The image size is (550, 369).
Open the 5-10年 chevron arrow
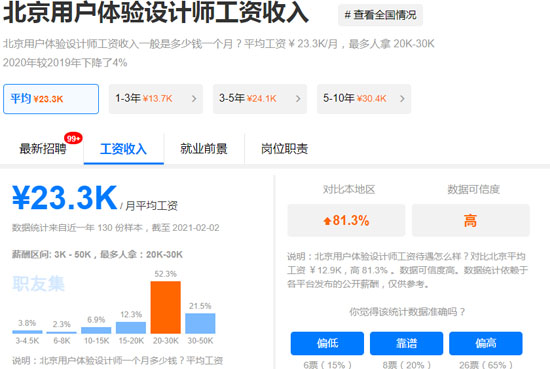tap(402, 99)
